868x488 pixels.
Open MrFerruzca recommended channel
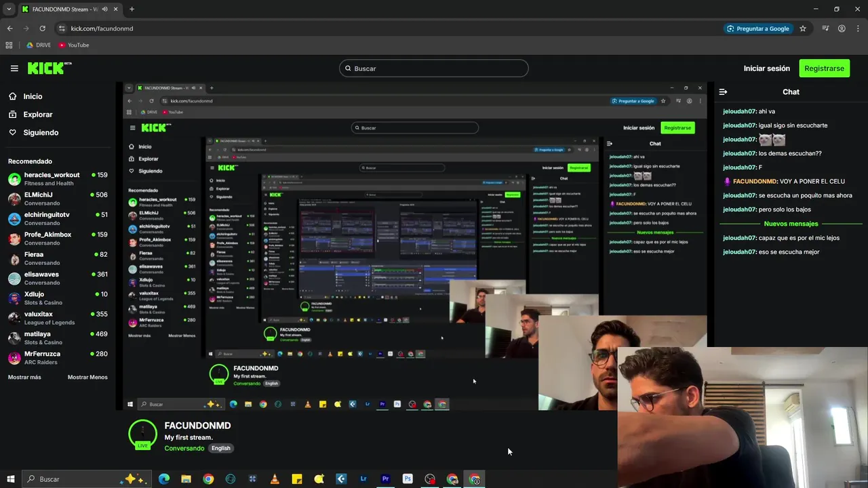pyautogui.click(x=58, y=358)
